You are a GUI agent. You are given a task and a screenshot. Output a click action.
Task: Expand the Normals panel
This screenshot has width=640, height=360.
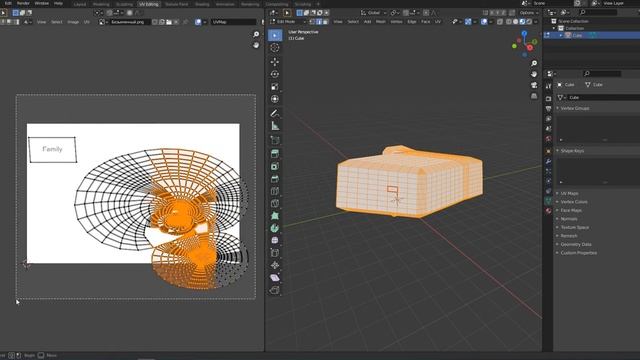(x=569, y=219)
